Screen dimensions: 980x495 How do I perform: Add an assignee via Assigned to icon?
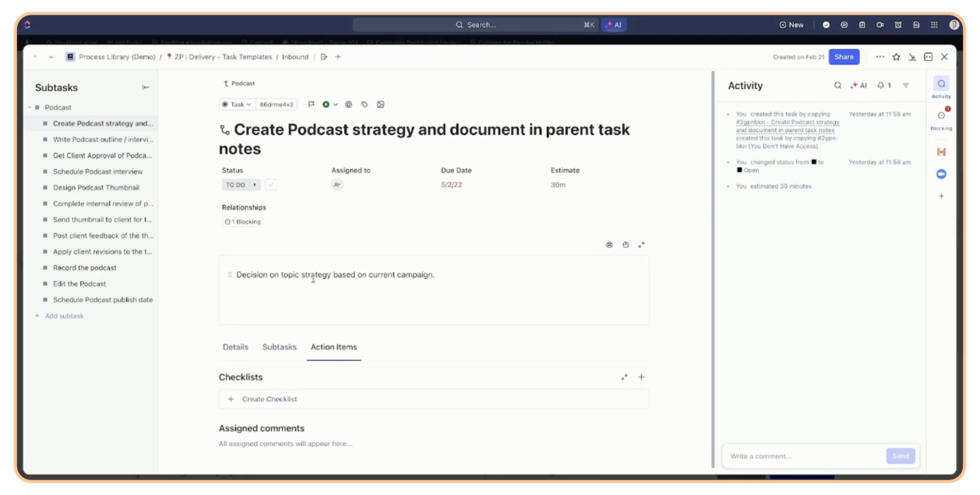click(x=337, y=186)
